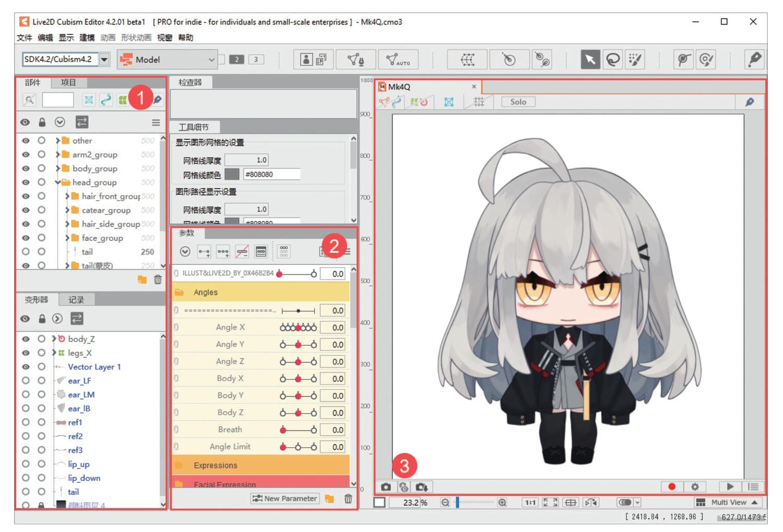
Task: Select the brush selection tool in toolbar
Action: [x=635, y=59]
